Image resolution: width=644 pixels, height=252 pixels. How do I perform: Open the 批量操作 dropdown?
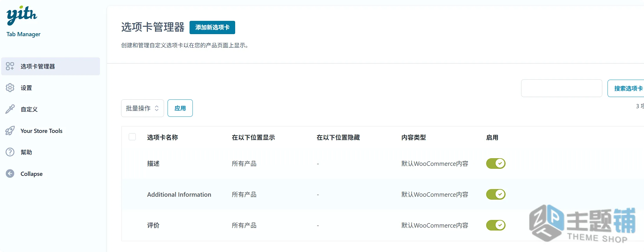143,108
